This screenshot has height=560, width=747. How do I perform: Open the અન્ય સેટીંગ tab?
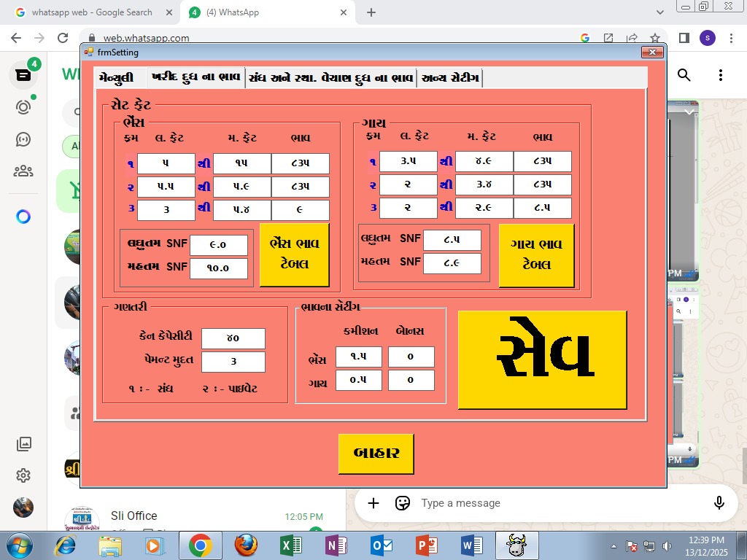(x=449, y=78)
